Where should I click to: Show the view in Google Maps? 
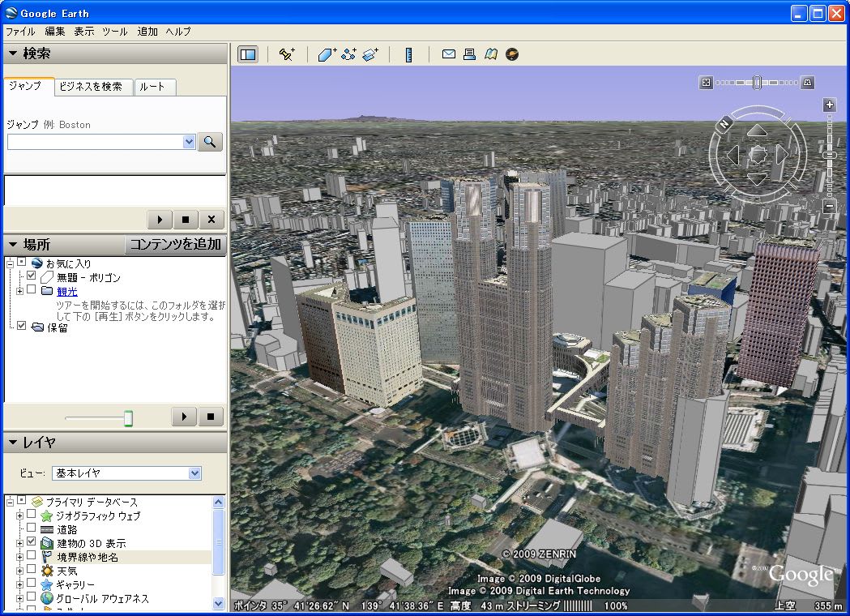click(x=490, y=54)
